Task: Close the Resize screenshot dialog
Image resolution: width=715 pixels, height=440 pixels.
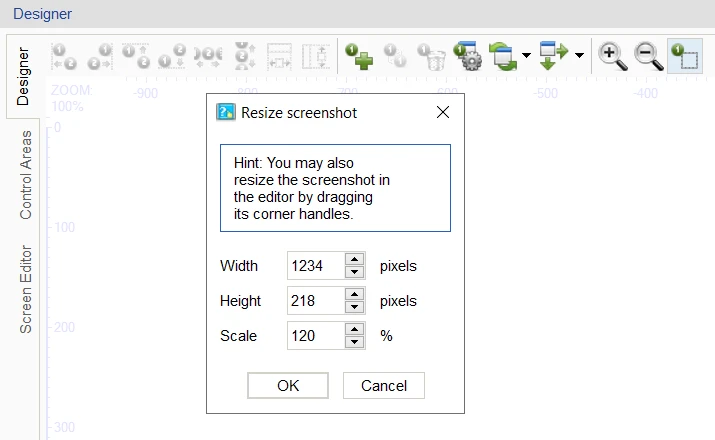Action: click(443, 112)
